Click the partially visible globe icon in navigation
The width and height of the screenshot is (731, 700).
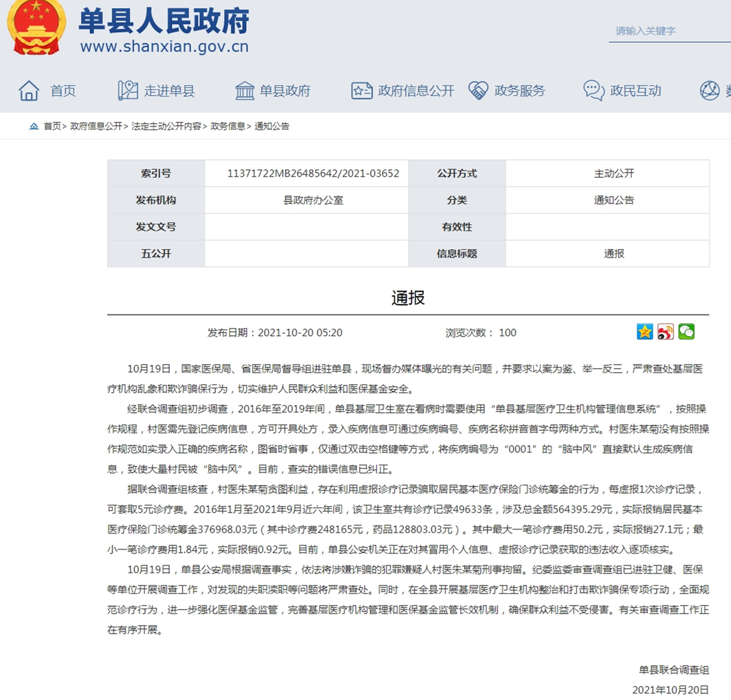point(709,90)
